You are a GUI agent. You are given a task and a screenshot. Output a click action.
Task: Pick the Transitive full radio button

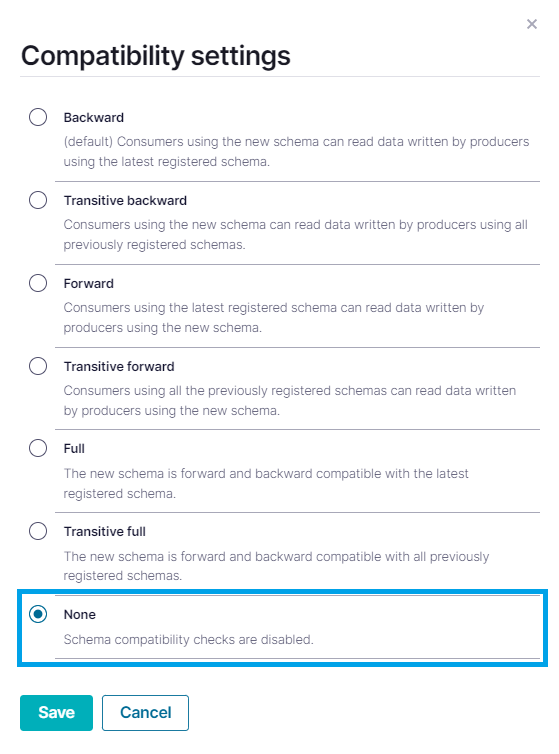pyautogui.click(x=38, y=531)
